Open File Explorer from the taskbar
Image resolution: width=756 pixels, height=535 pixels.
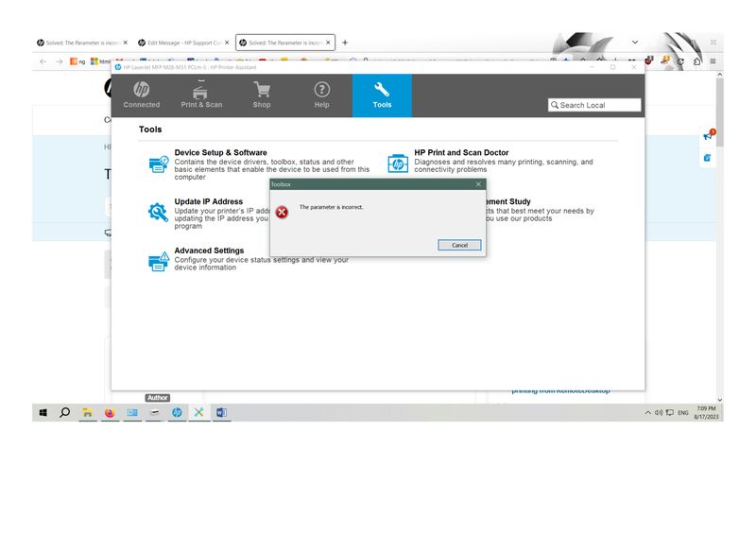(87, 412)
